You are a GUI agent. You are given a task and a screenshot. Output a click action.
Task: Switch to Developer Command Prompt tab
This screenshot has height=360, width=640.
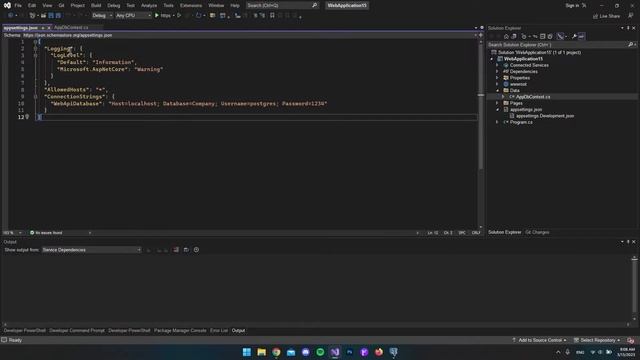77,331
